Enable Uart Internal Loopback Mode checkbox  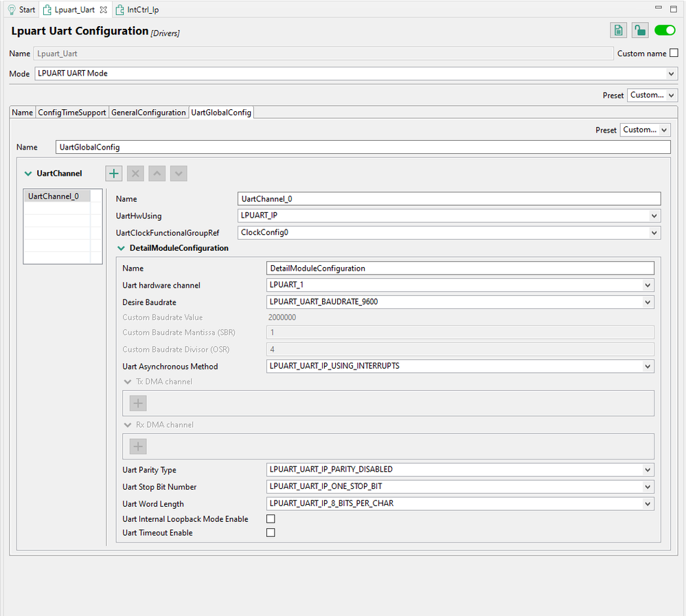(x=271, y=519)
